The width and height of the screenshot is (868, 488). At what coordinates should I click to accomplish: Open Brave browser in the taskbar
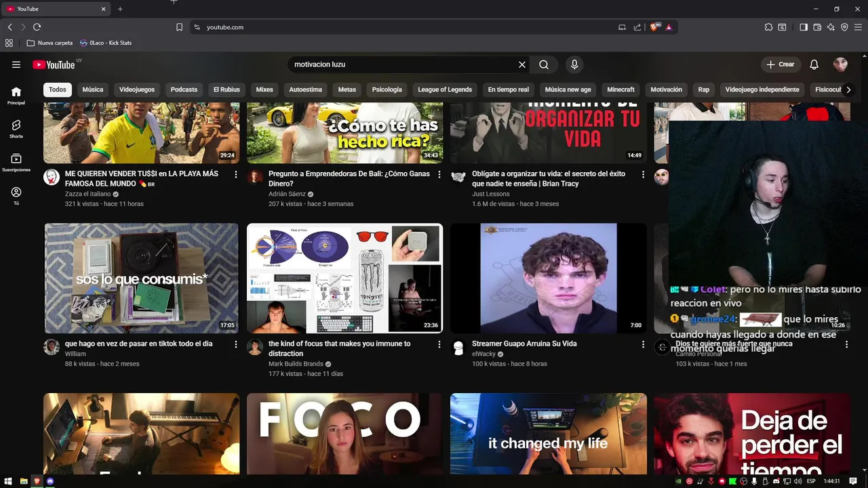tap(37, 481)
